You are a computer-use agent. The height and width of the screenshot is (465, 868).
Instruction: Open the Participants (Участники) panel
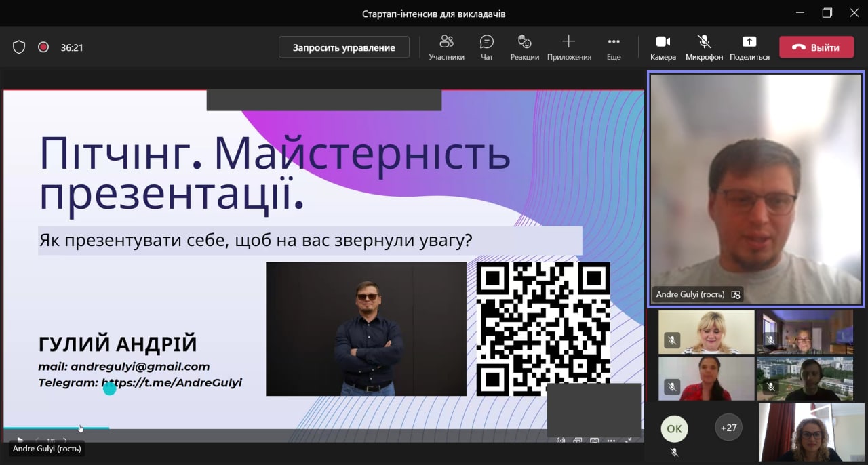pos(446,47)
